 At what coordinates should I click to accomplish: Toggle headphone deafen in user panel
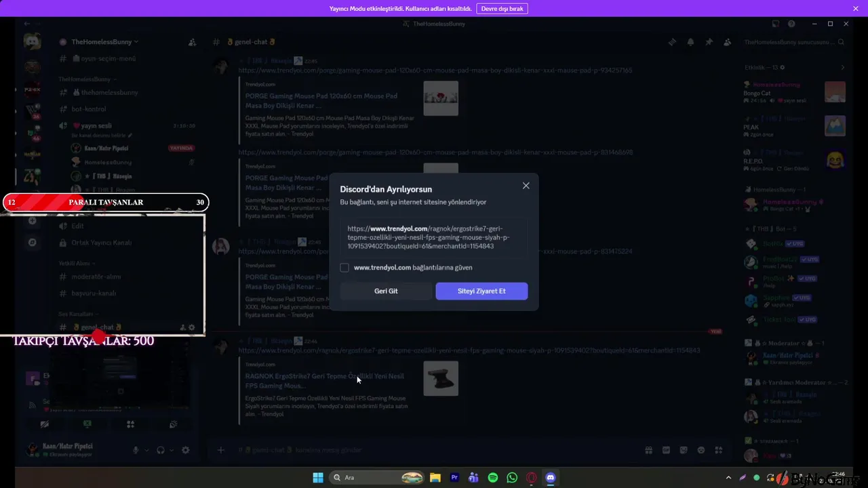pyautogui.click(x=161, y=450)
